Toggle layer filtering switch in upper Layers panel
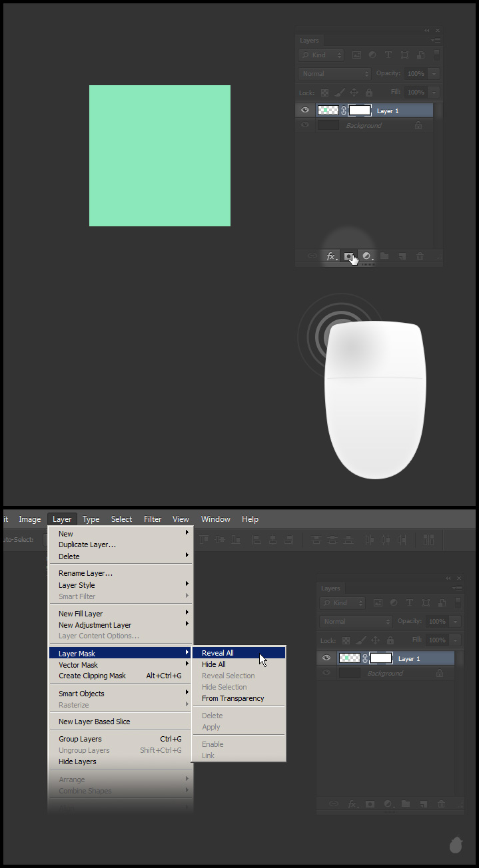The image size is (479, 868). pos(436,55)
